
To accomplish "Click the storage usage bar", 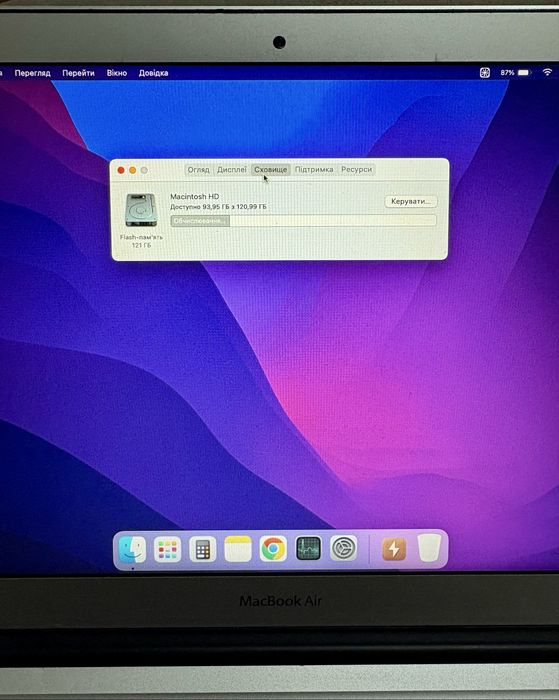I will [x=303, y=221].
